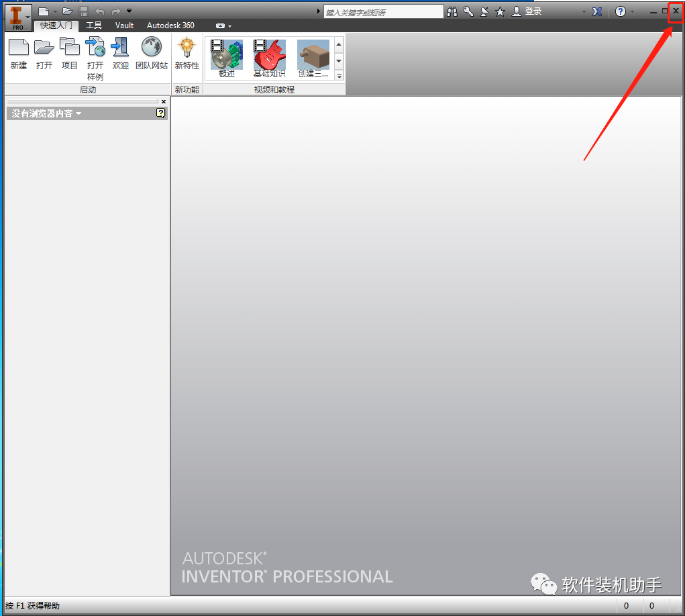Minimize the Inventor window
This screenshot has height=616, width=685.
pos(653,12)
